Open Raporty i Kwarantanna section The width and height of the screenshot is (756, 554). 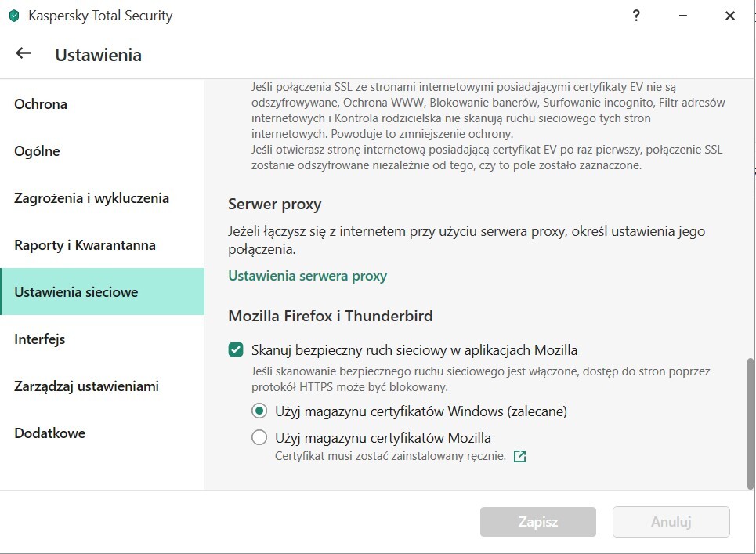point(85,245)
